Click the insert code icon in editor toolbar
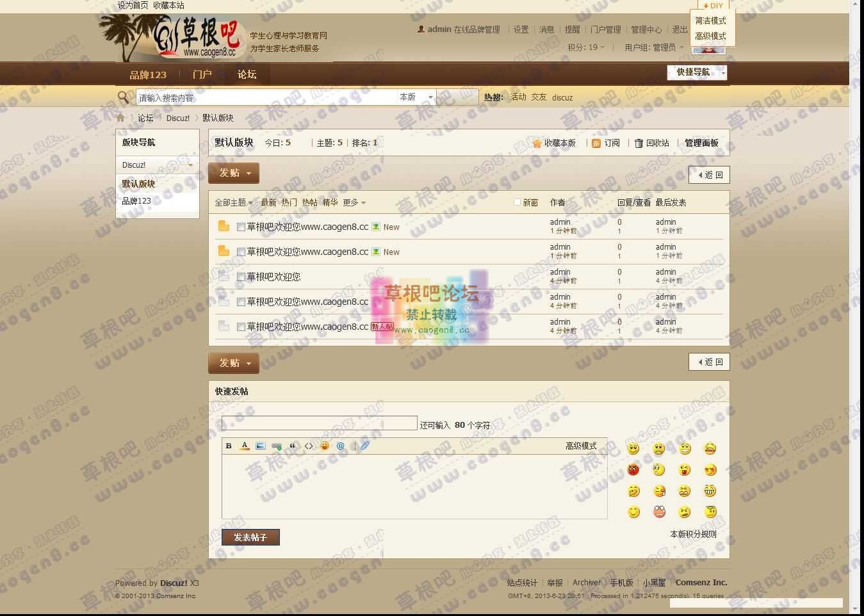Image resolution: width=864 pixels, height=616 pixels. (309, 446)
